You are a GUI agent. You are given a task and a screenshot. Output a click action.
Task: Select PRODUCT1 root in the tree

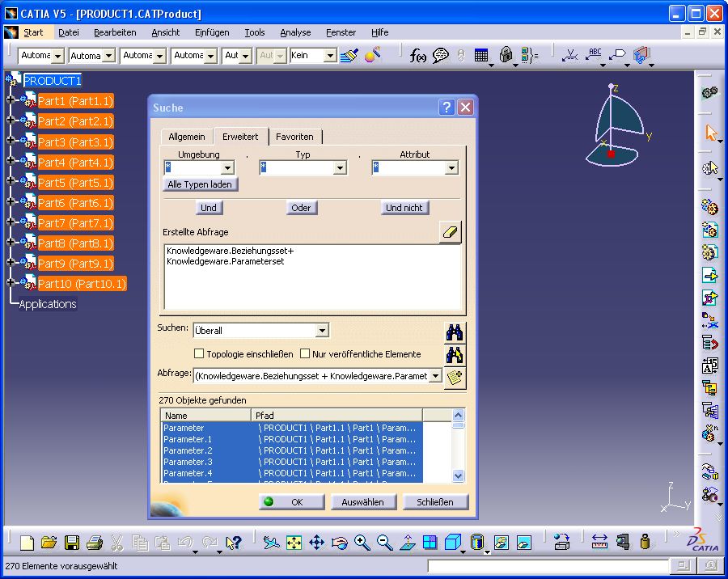[53, 81]
